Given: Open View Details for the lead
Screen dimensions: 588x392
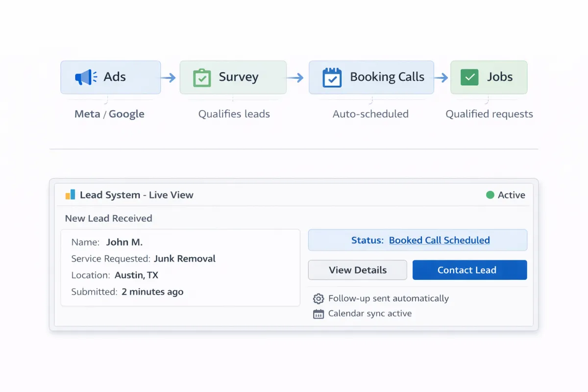Looking at the screenshot, I should click(357, 270).
